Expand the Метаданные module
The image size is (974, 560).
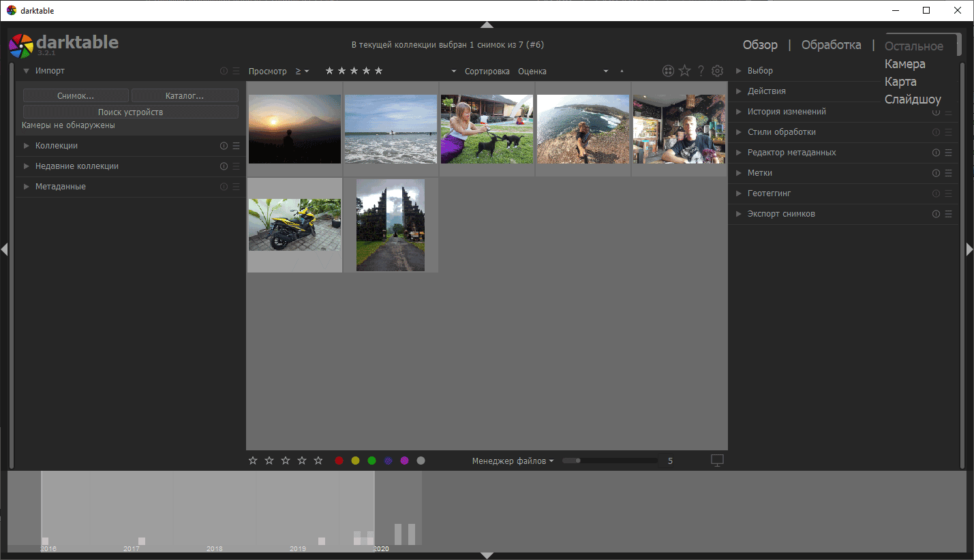click(27, 187)
